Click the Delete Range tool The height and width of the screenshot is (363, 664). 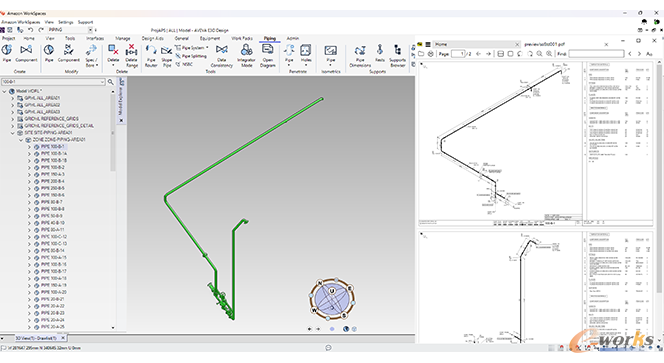131,56
